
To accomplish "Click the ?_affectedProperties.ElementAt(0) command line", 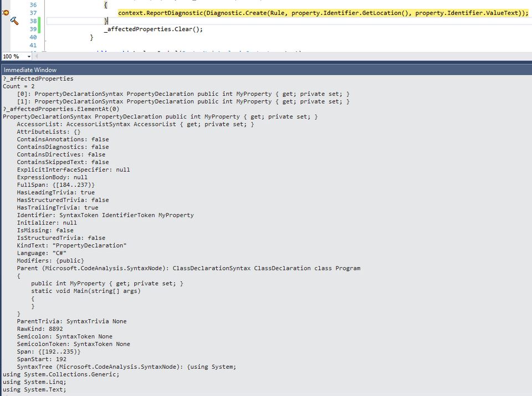I will 61,109.
